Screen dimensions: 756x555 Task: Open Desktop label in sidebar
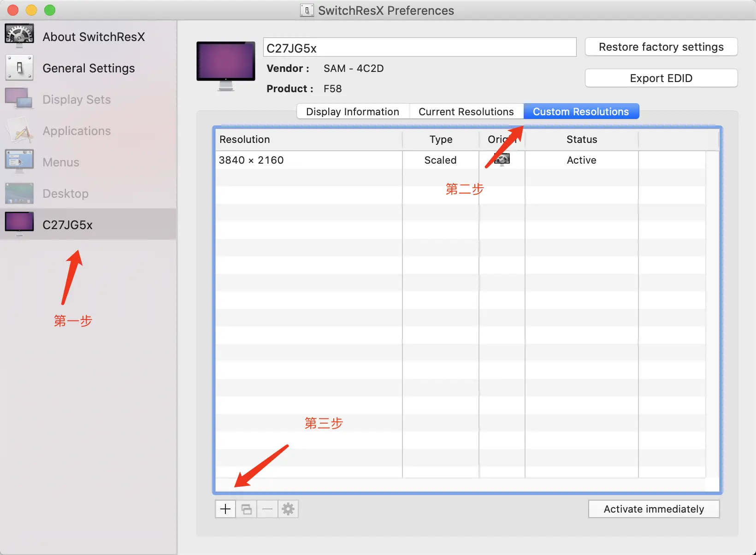click(65, 194)
